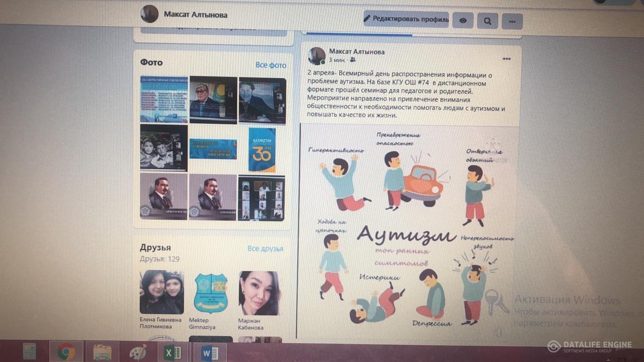Click the name Маржан Кабенова

pyautogui.click(x=251, y=324)
